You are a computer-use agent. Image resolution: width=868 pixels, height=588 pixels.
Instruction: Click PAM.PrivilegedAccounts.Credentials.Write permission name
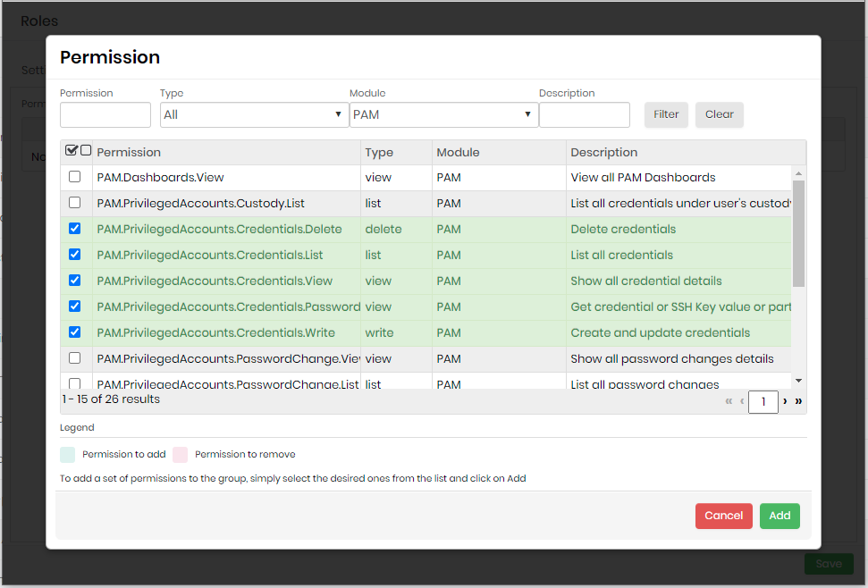click(216, 332)
